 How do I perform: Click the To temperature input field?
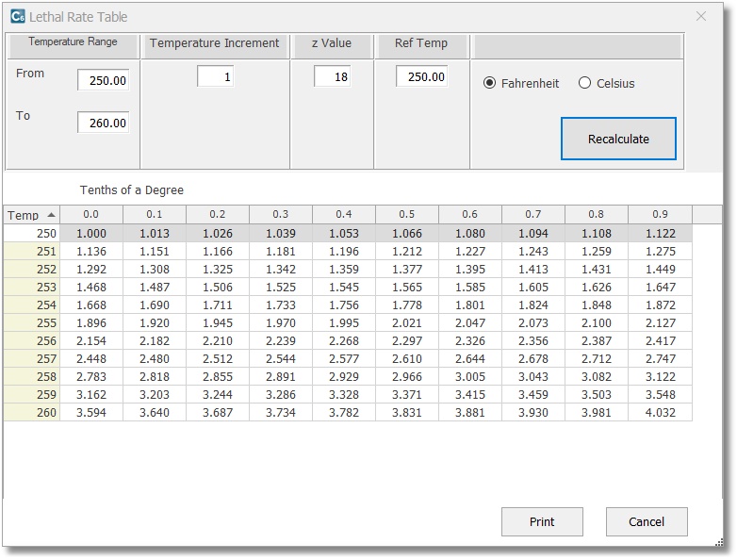(x=103, y=123)
